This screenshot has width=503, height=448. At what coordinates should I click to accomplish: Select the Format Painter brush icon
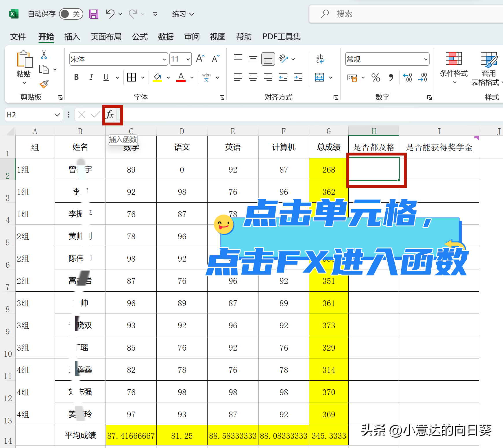tap(44, 84)
